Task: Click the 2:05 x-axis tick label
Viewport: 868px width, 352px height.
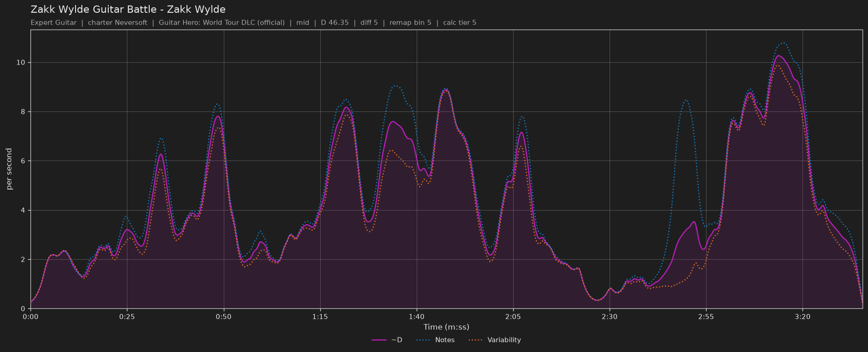Action: pyautogui.click(x=513, y=317)
